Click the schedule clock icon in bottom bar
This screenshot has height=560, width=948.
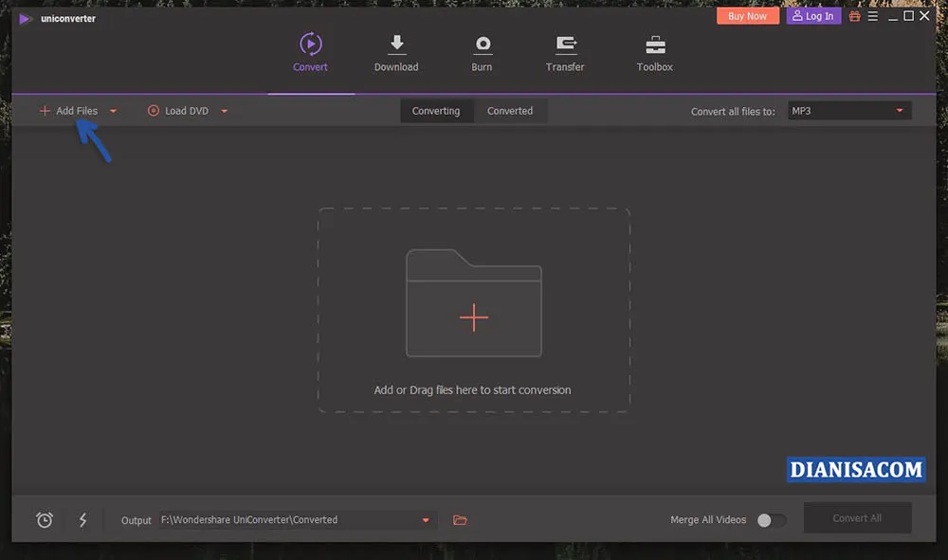tap(44, 519)
